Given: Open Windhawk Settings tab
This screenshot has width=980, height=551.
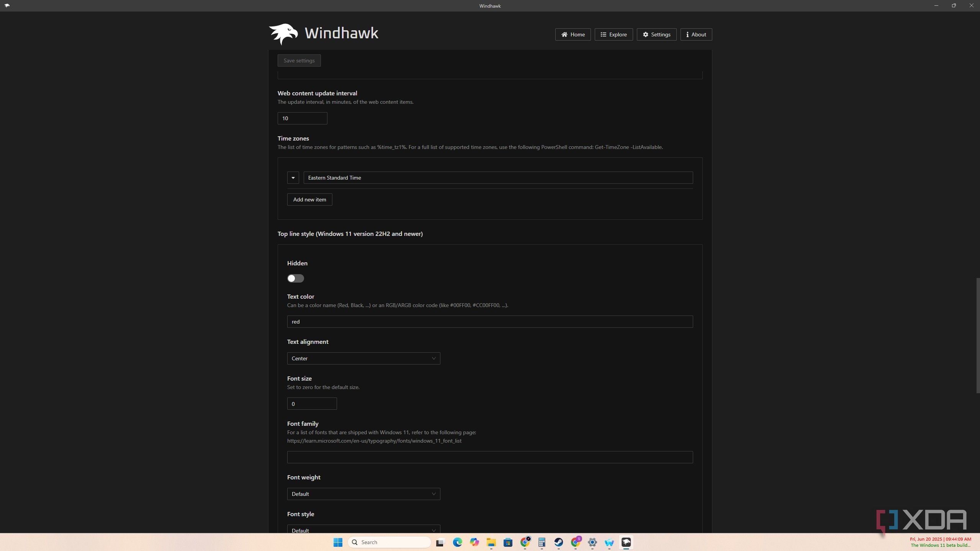Looking at the screenshot, I should point(656,34).
